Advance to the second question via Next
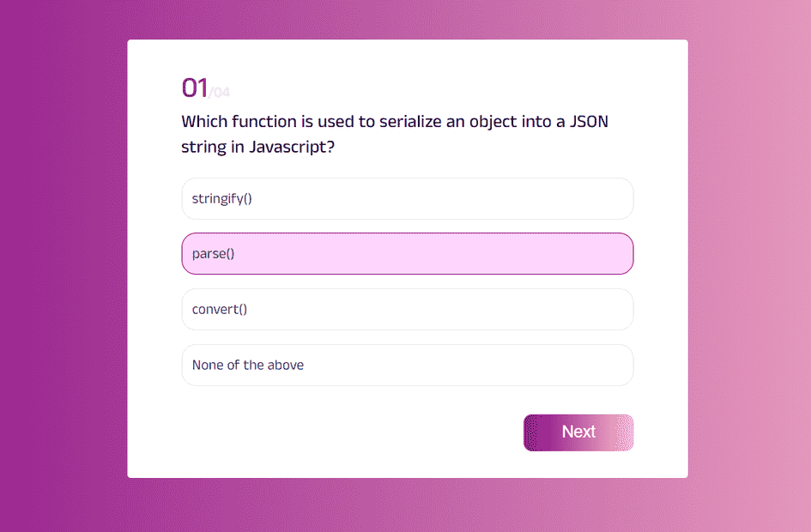This screenshot has width=811, height=532. (x=578, y=432)
